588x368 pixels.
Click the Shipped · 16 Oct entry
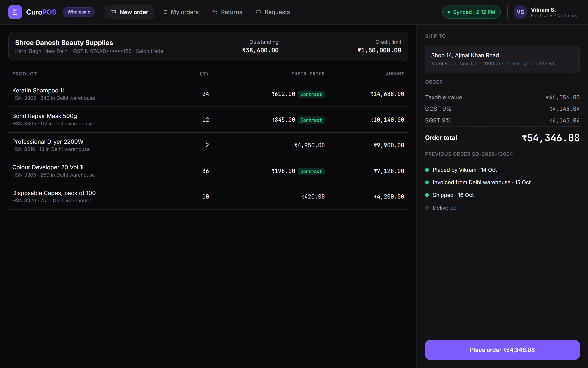pyautogui.click(x=453, y=195)
